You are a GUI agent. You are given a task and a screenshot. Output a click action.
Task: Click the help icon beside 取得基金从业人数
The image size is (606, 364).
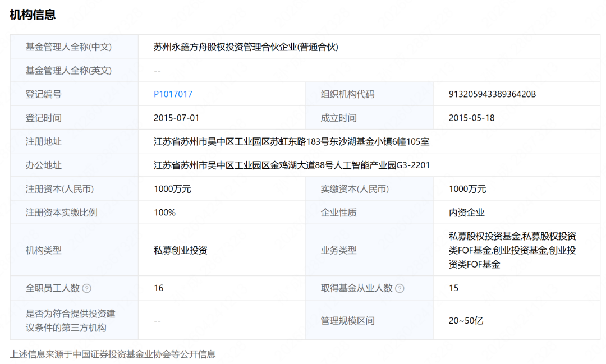(x=399, y=288)
